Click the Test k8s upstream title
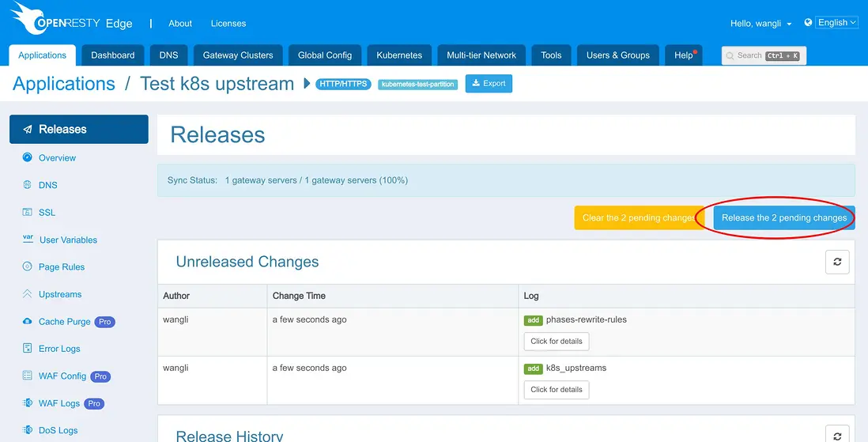The image size is (868, 442). point(217,84)
